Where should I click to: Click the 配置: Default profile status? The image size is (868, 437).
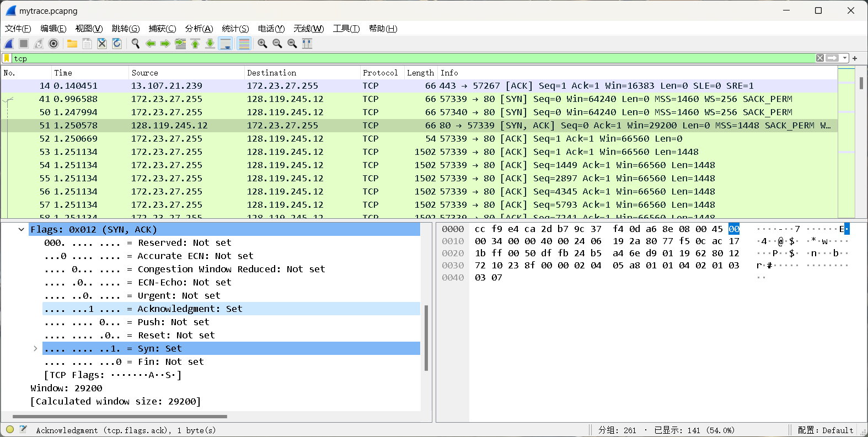(x=826, y=430)
